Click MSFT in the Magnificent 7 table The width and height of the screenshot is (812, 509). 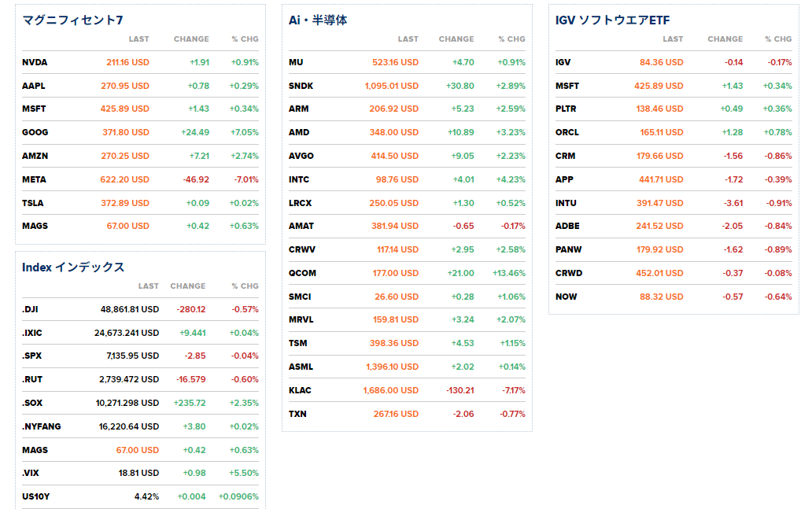point(34,109)
